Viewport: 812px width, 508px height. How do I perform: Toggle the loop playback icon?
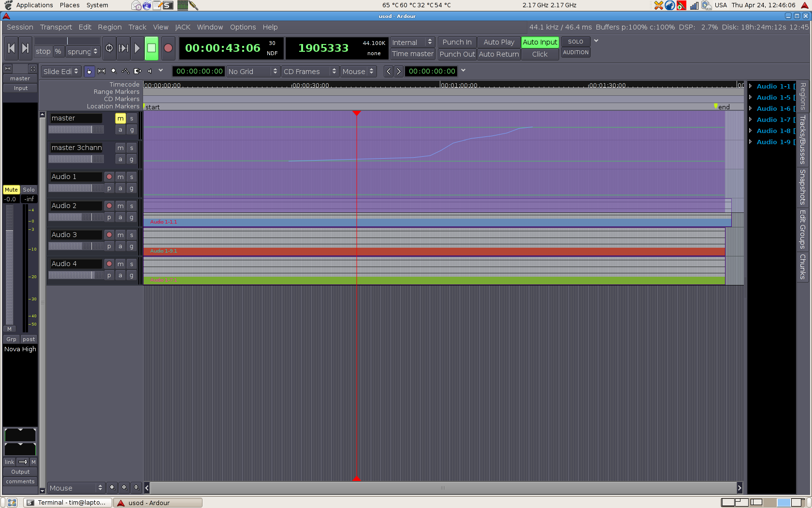click(x=109, y=48)
